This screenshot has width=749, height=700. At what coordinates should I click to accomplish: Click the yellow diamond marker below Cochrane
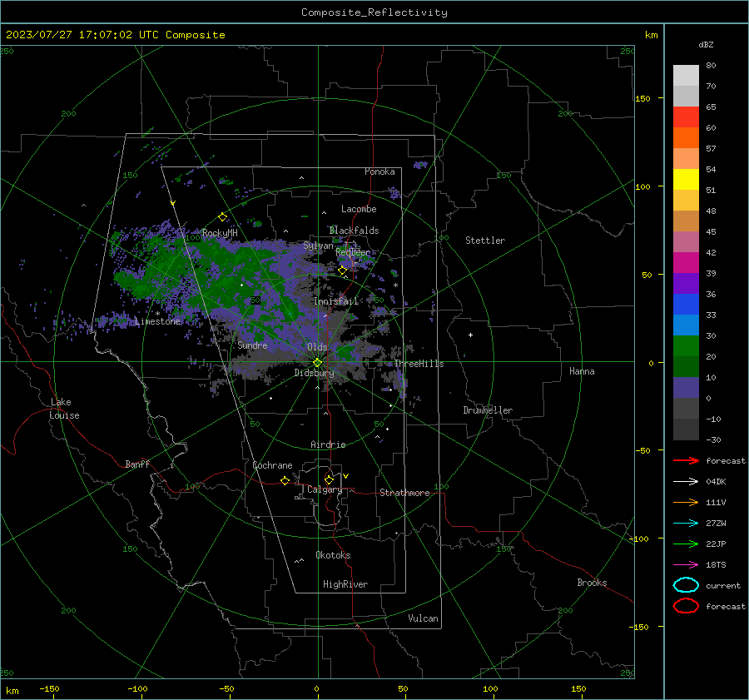285,480
